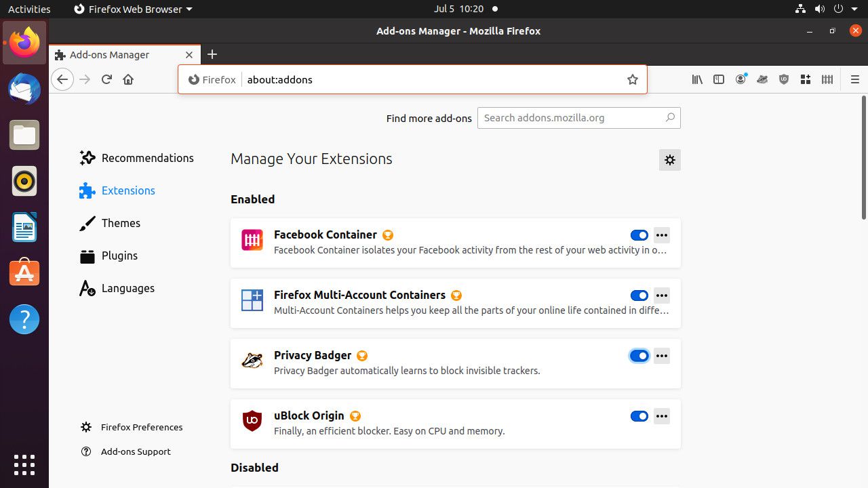Screen dimensions: 868x488
Task: Open Rhythmbox from the dock
Action: 24,181
